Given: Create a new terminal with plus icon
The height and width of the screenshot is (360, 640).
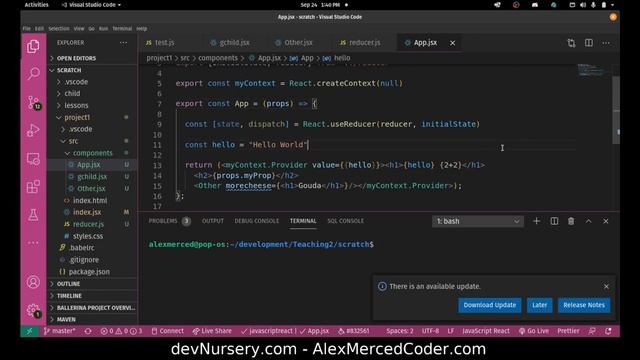Looking at the screenshot, I should (x=536, y=221).
